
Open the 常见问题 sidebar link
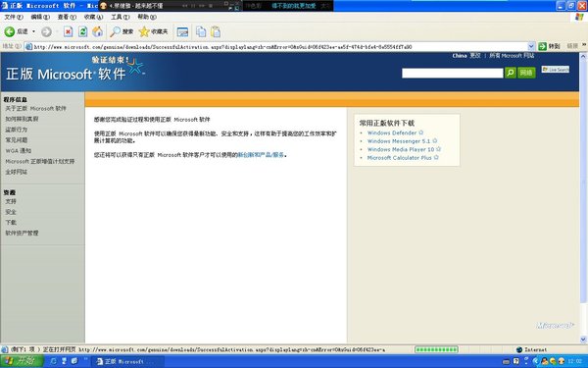pos(16,140)
